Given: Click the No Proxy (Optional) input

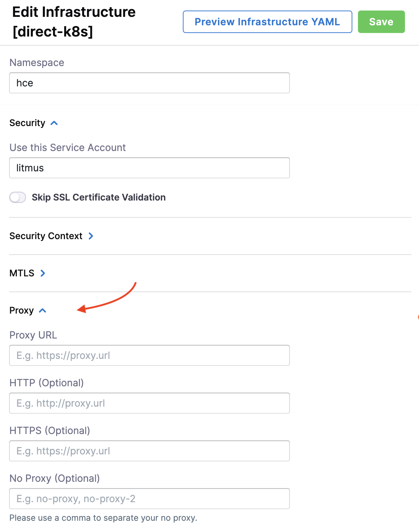Looking at the screenshot, I should [149, 499].
